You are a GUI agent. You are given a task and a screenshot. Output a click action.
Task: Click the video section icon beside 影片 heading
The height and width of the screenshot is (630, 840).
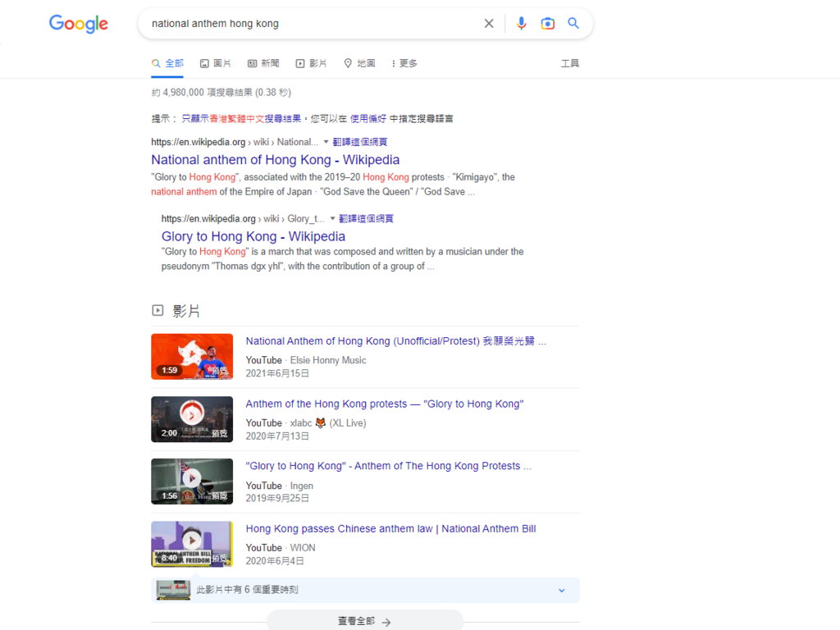[157, 310]
